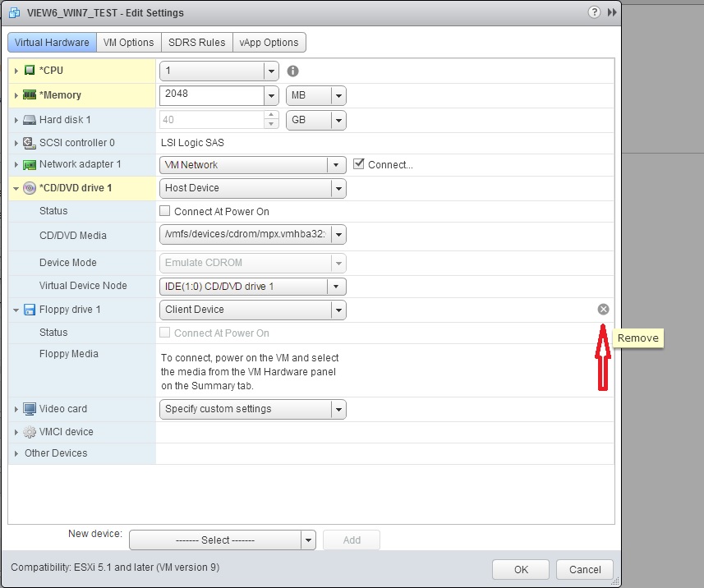Expand the Memory row

coord(16,95)
